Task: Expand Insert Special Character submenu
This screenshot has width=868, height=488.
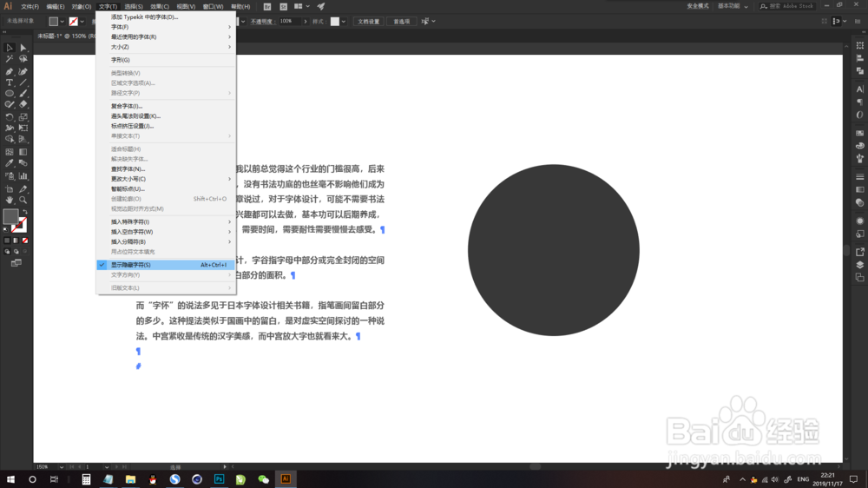Action: point(166,221)
